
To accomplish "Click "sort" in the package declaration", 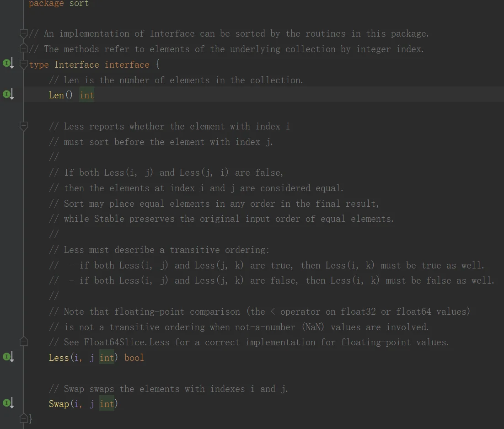I will tap(79, 4).
